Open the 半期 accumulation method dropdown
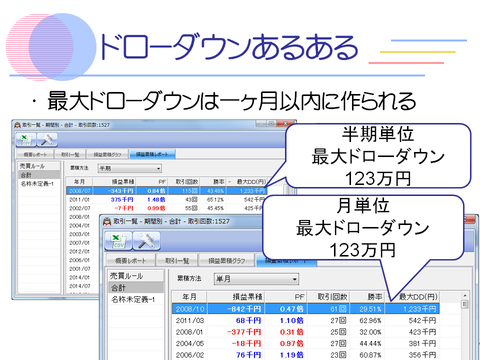 (130, 168)
